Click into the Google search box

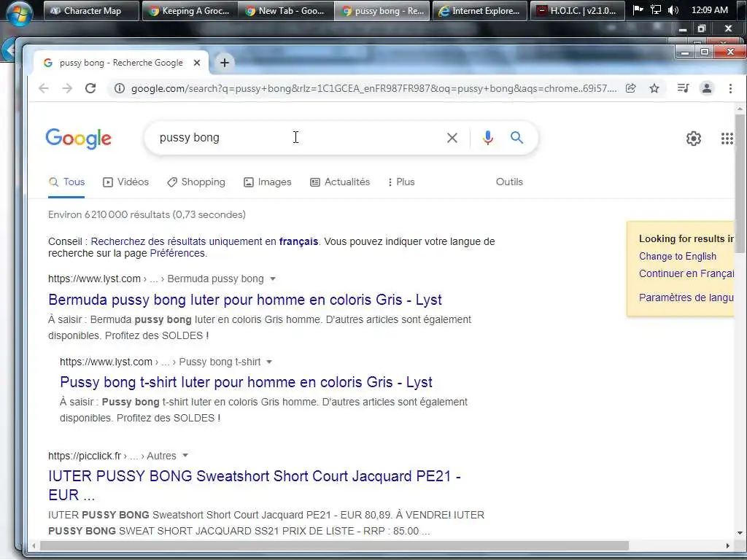(295, 138)
